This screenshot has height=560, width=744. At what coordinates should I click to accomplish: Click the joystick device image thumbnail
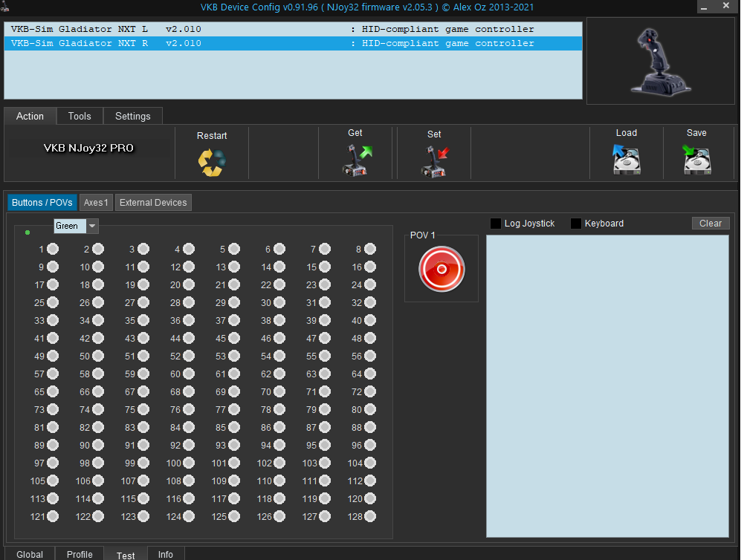point(661,62)
